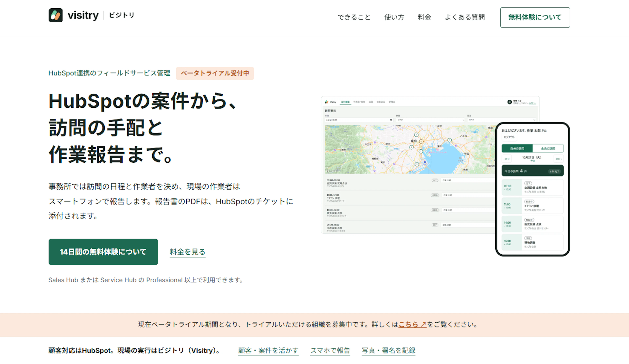The height and width of the screenshot is (364, 629).
Task: Open the こちら link in beta banner
Action: click(x=412, y=324)
